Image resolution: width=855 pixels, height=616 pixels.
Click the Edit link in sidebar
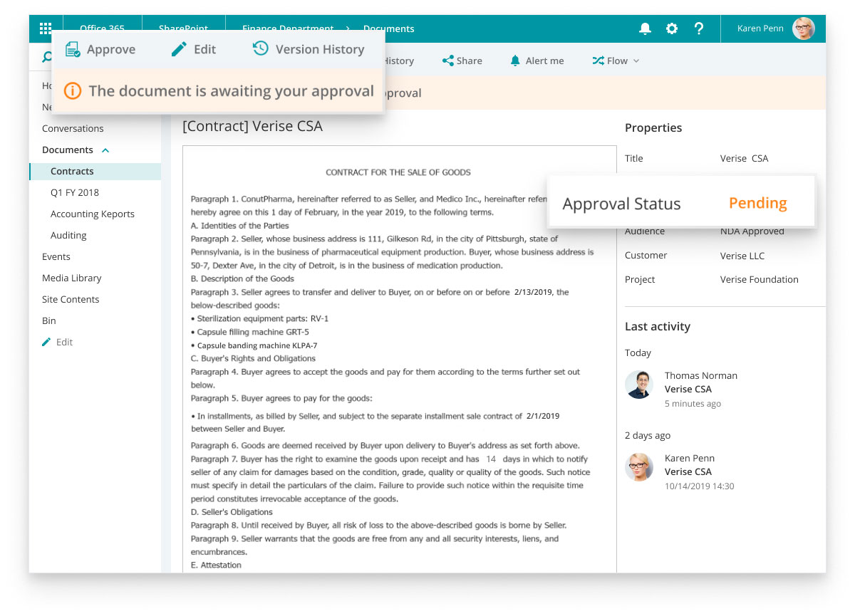coord(64,342)
